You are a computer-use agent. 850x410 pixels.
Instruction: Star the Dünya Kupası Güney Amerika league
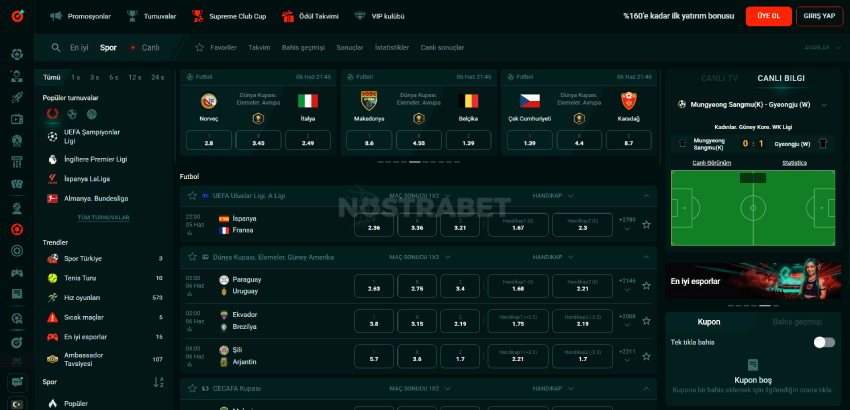[192, 257]
